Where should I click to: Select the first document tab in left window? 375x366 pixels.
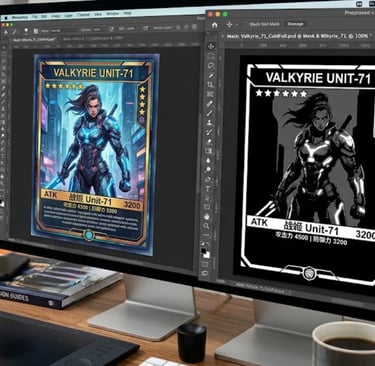tap(34, 40)
